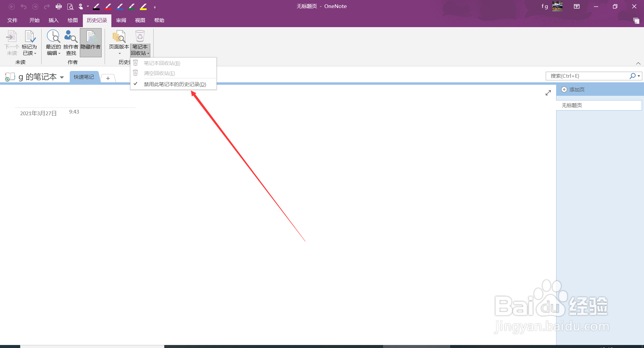Choose 清空回收站(E) menu entry

point(173,73)
